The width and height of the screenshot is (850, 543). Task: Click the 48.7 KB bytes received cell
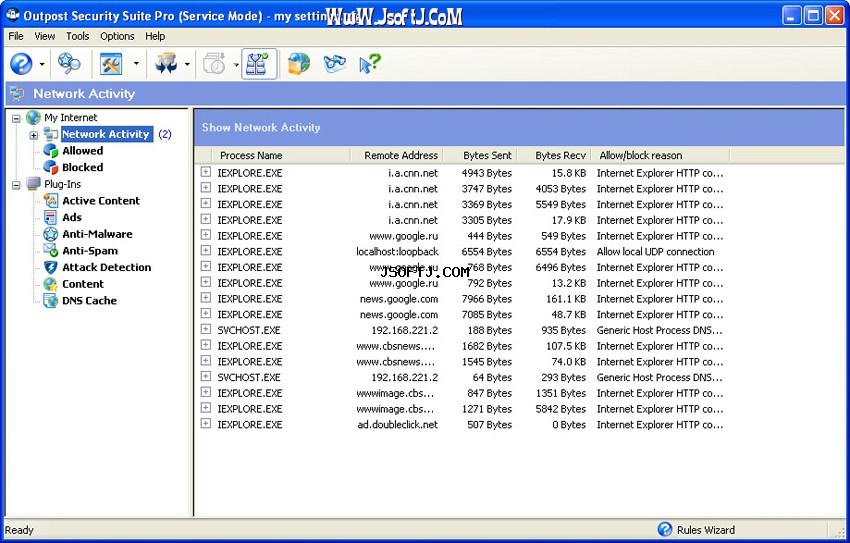[x=569, y=314]
